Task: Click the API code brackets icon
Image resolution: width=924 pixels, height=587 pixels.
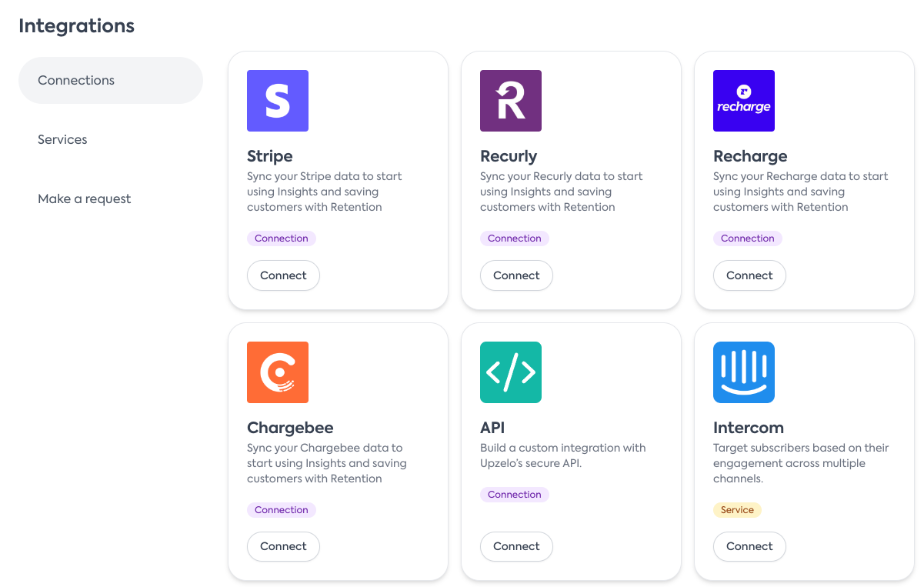Action: 511,372
